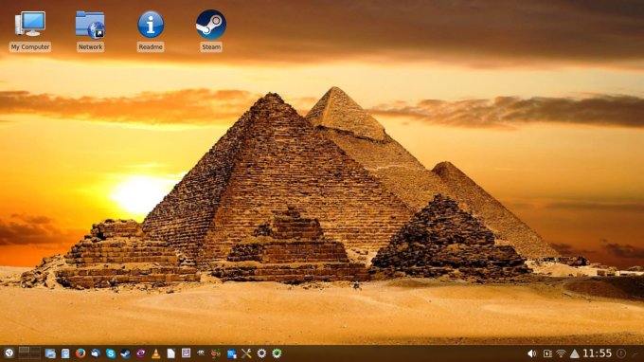The height and width of the screenshot is (362, 644).
Task: Launch Thunderbird mail from the taskbar
Action: 96,353
